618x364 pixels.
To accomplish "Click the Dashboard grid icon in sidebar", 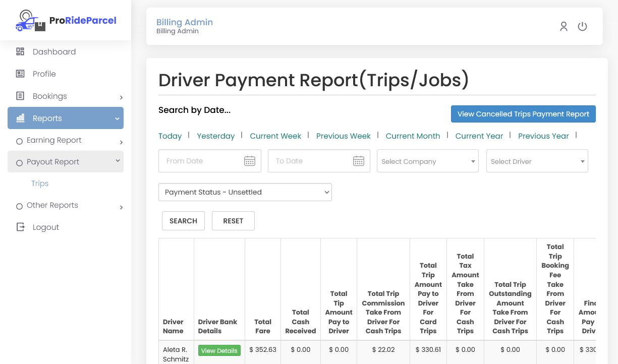I will (x=20, y=51).
